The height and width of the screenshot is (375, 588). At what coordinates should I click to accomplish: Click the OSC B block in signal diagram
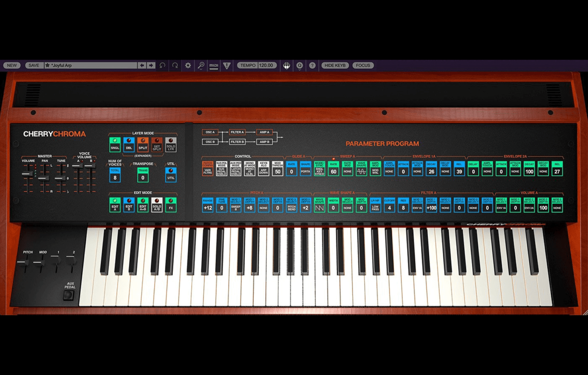tap(210, 142)
